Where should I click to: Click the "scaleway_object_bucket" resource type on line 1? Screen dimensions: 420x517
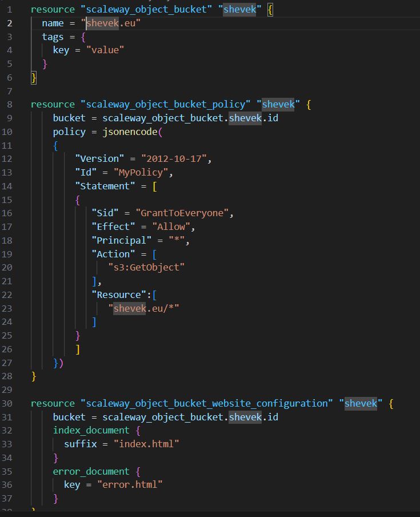(x=146, y=9)
